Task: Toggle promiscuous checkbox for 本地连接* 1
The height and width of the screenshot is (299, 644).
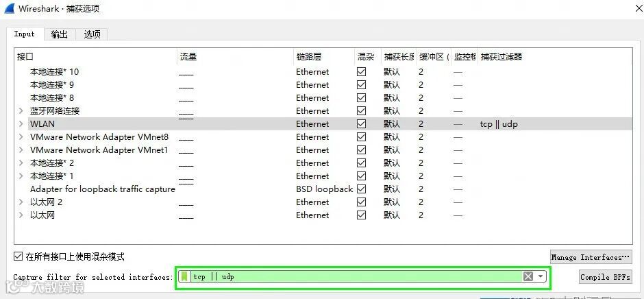Action: point(362,176)
